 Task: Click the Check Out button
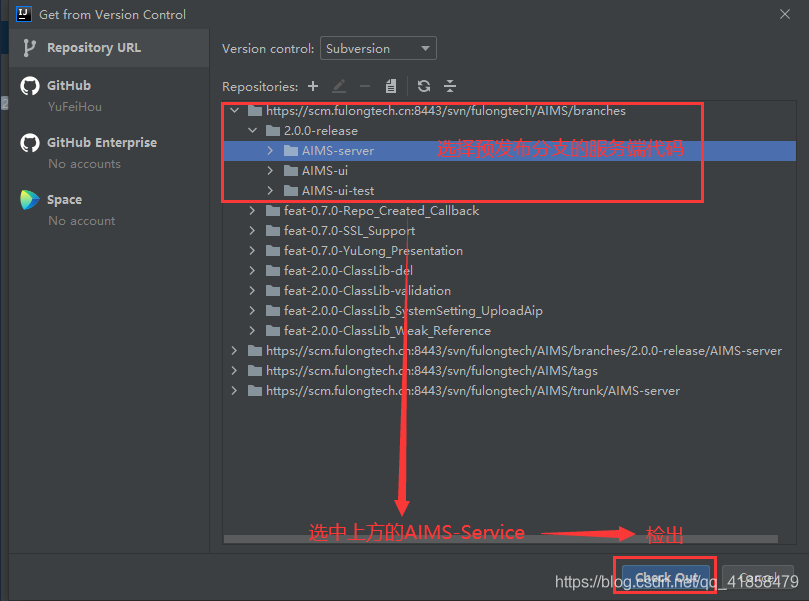point(666,577)
